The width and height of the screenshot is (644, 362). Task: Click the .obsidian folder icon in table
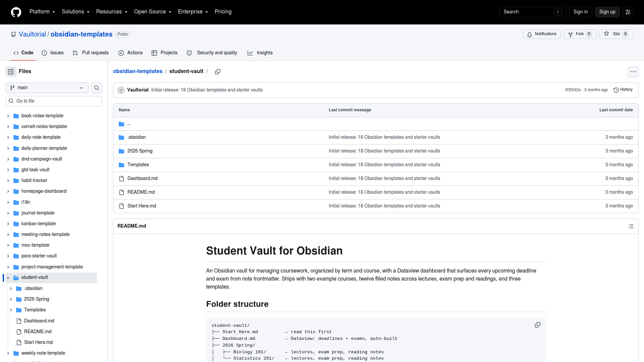[x=121, y=137]
